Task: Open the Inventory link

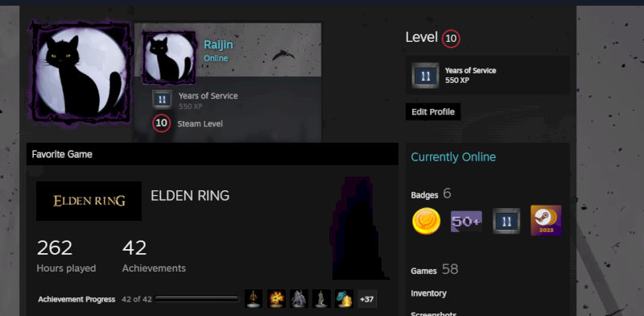Action: 428,293
